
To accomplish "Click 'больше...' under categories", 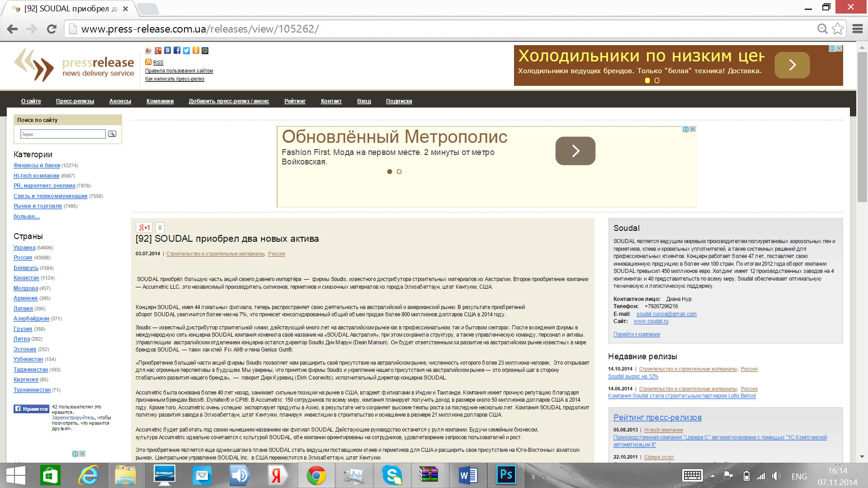I will tap(27, 216).
